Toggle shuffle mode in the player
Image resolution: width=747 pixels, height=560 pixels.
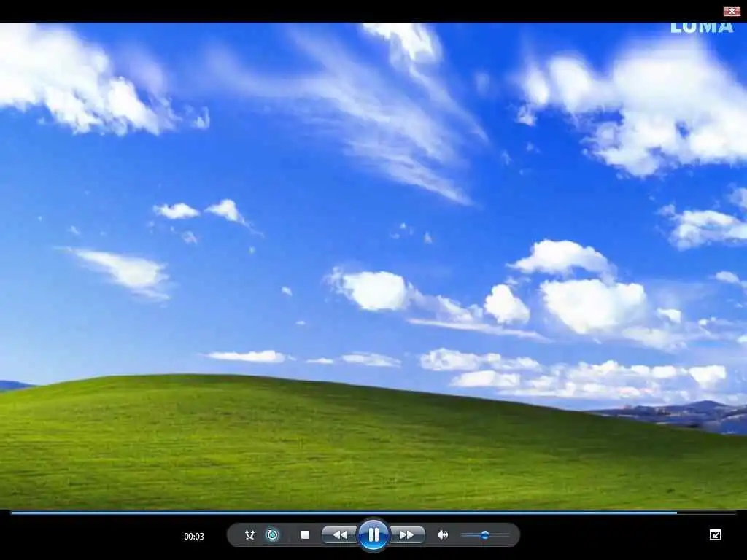tap(249, 534)
